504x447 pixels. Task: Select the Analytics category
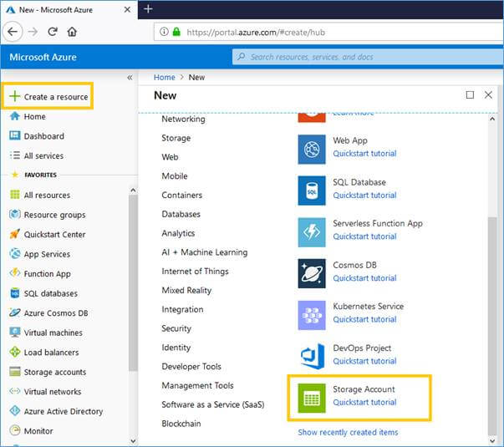point(178,233)
